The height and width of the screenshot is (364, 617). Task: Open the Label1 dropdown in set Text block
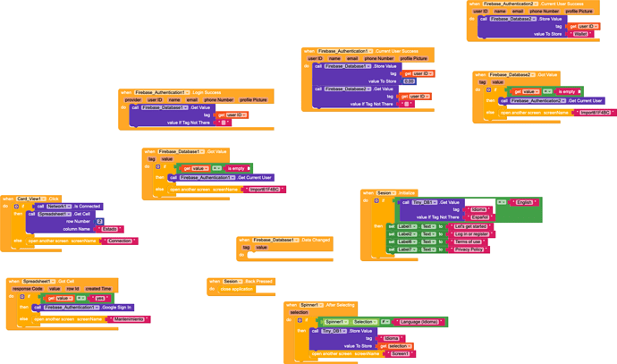pos(406,226)
